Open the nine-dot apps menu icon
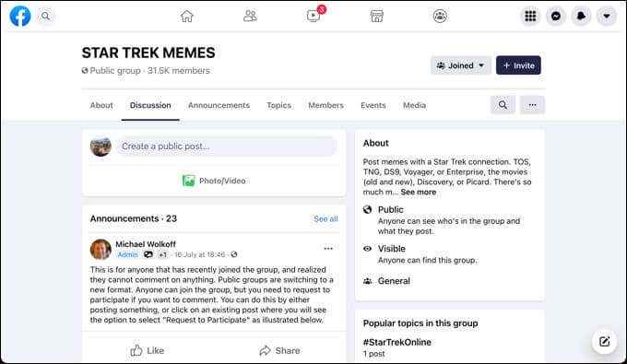The image size is (627, 364). tap(530, 16)
